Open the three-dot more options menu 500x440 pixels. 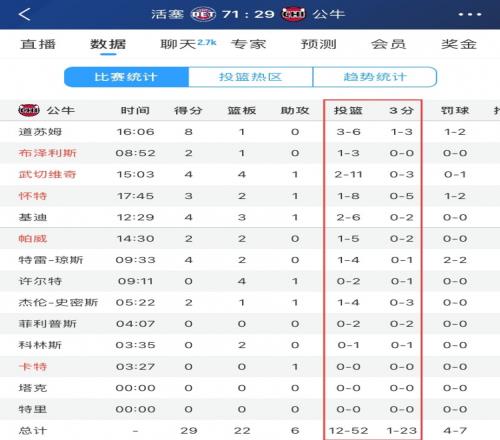(x=470, y=14)
